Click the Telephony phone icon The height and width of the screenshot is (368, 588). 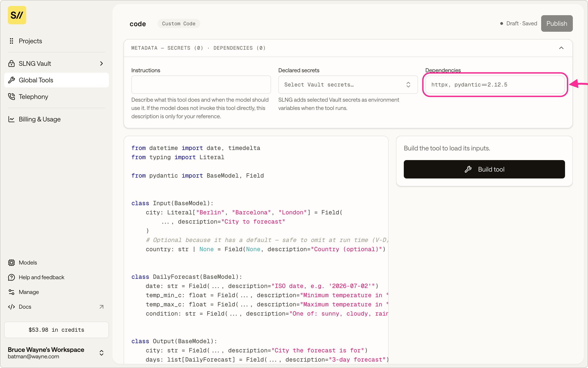[x=11, y=97]
